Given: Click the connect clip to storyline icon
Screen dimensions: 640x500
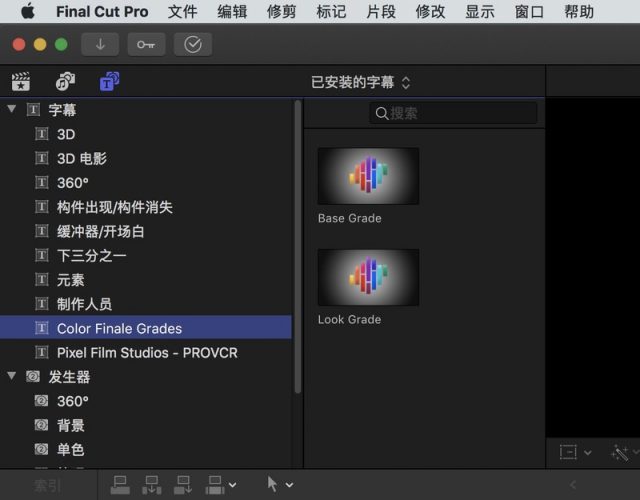Looking at the screenshot, I should point(120,484).
